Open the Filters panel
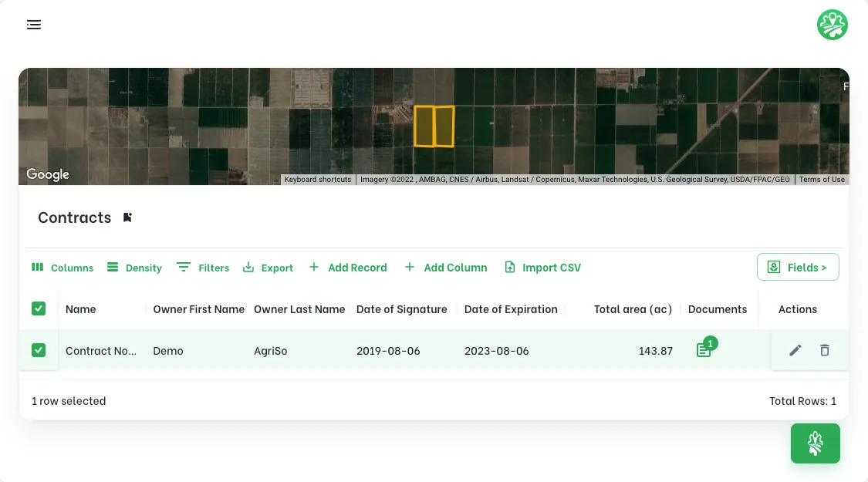 click(203, 268)
